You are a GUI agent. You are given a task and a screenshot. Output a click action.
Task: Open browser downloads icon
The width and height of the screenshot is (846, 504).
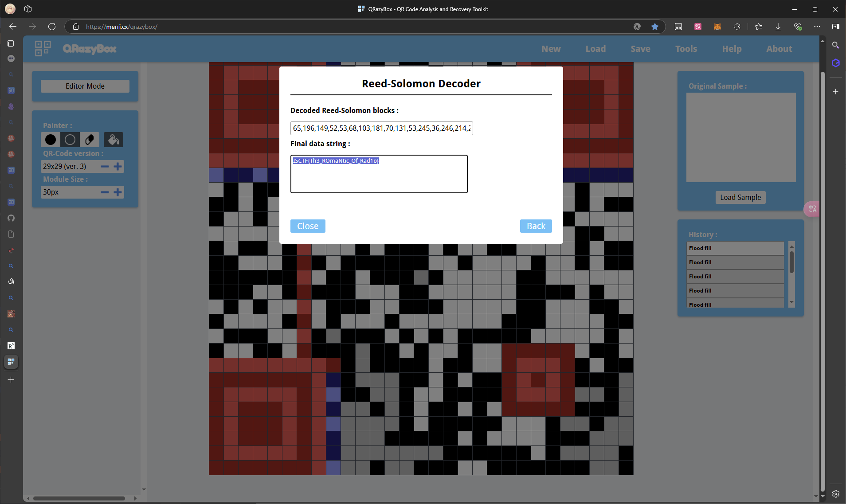click(778, 27)
